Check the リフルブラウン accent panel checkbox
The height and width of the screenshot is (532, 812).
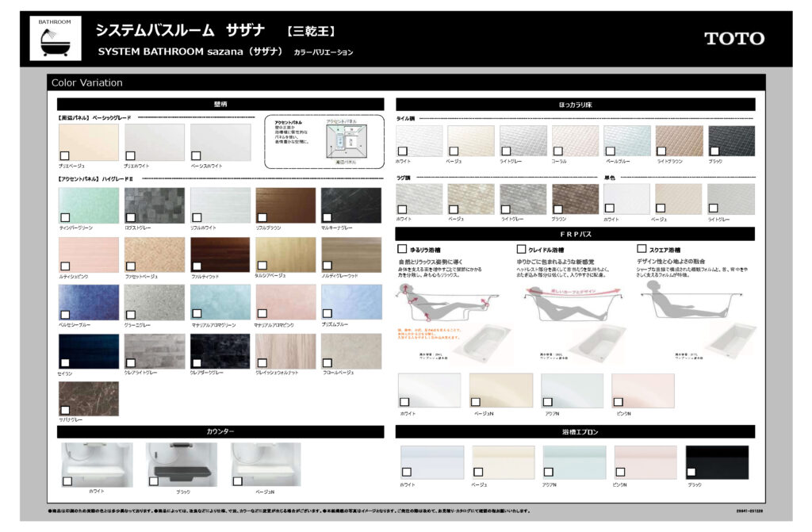[x=262, y=217]
